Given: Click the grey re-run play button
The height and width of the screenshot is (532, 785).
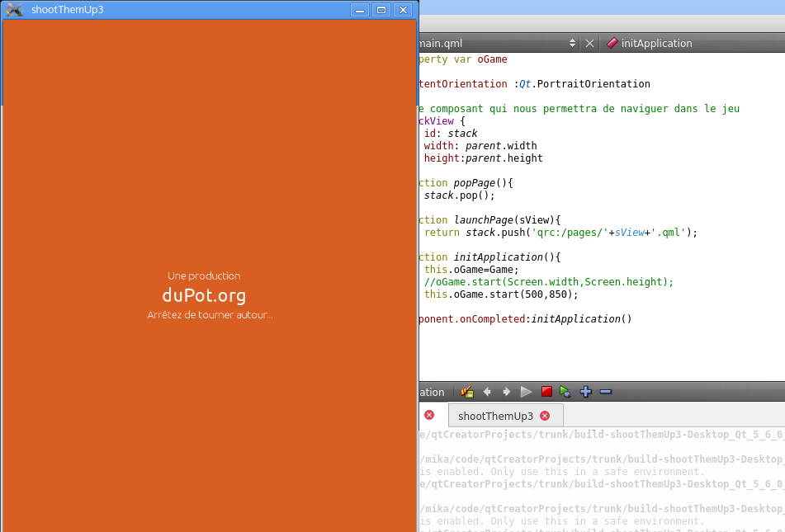Looking at the screenshot, I should [526, 392].
